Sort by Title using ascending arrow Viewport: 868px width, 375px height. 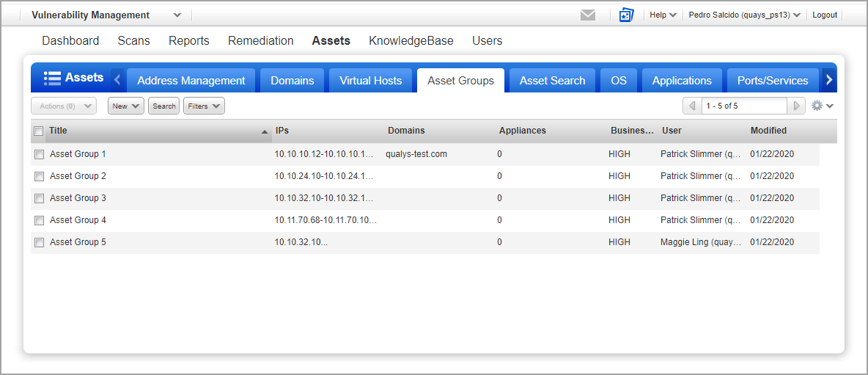(x=264, y=132)
